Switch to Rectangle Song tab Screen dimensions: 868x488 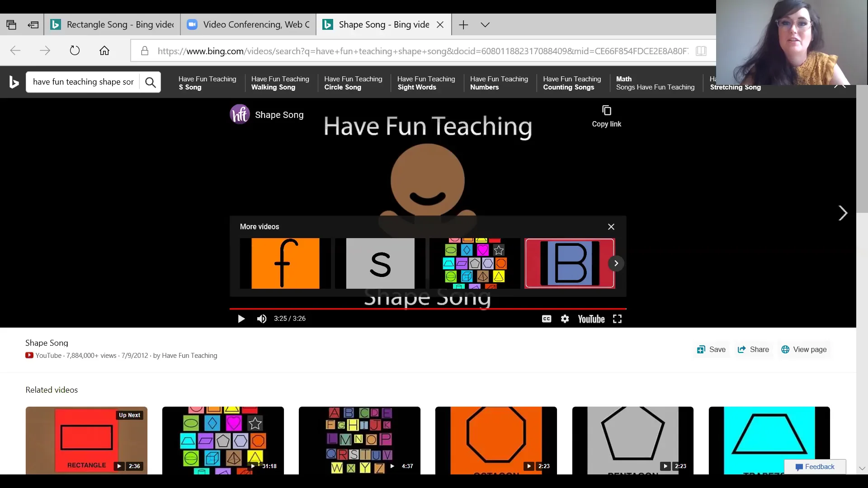click(x=113, y=25)
